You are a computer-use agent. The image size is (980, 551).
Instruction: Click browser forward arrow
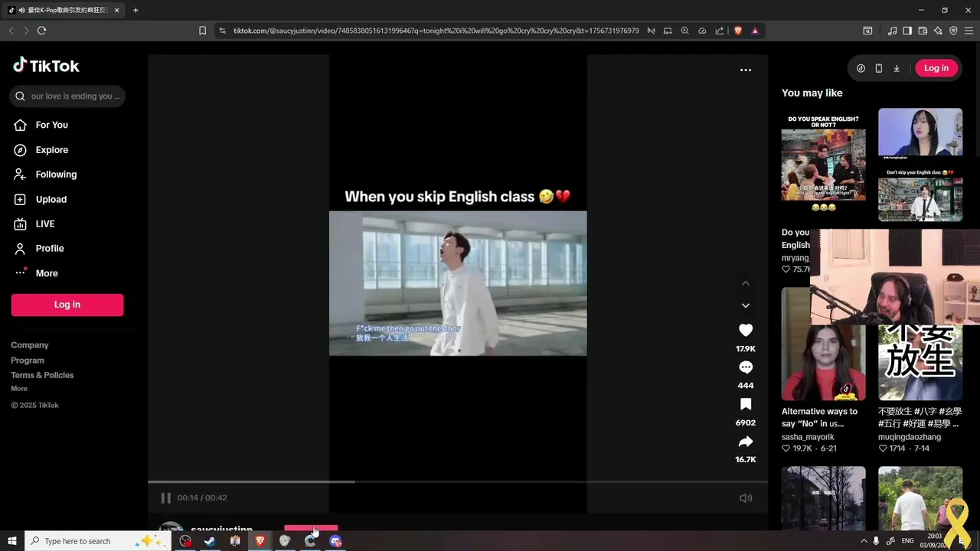26,31
